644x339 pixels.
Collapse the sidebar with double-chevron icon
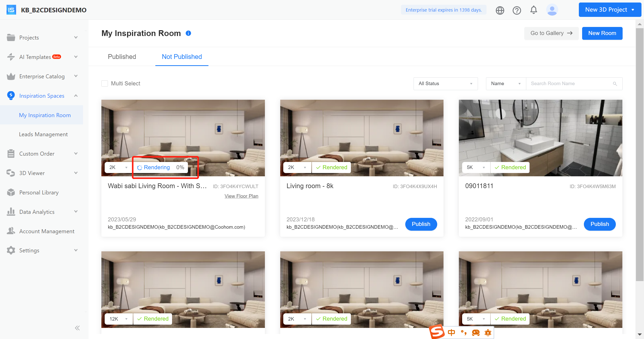tap(77, 328)
